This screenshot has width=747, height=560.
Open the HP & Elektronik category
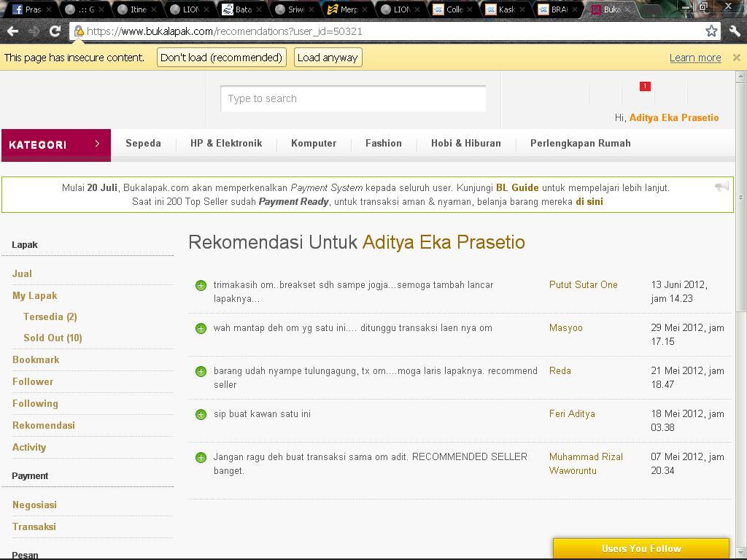[x=226, y=144]
